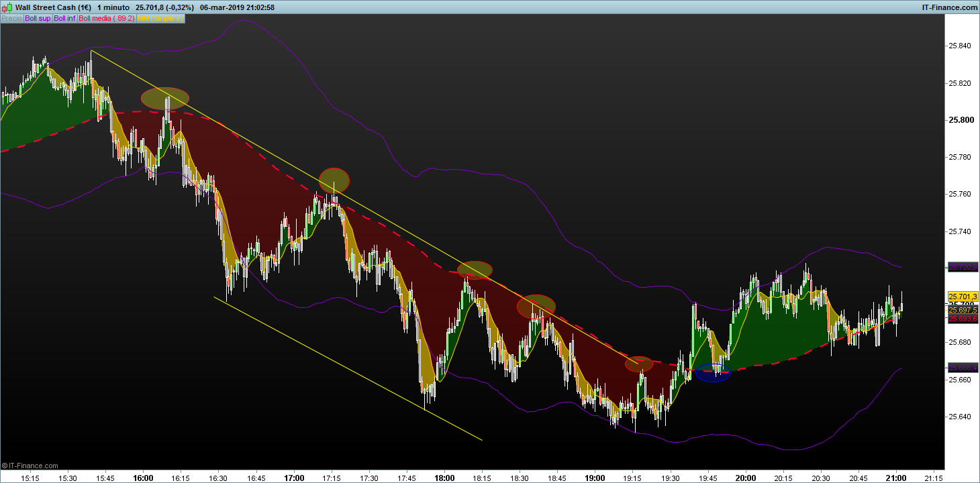
Task: Open the Boll inf indicator settings
Action: point(65,19)
